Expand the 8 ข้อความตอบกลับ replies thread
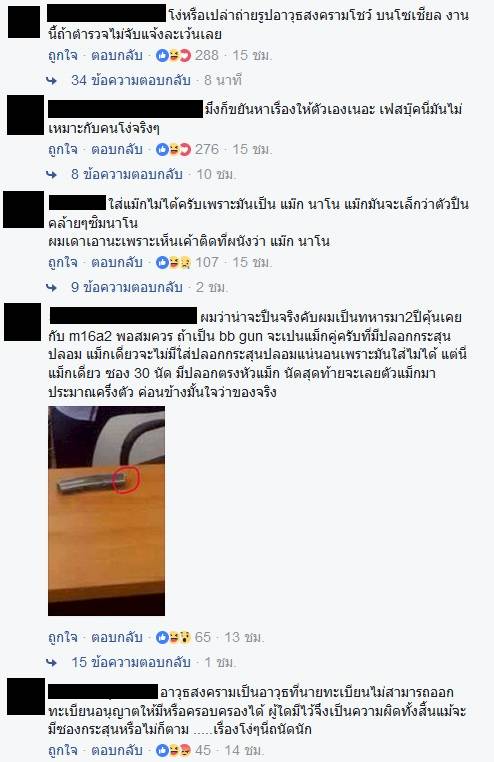 coord(127,174)
